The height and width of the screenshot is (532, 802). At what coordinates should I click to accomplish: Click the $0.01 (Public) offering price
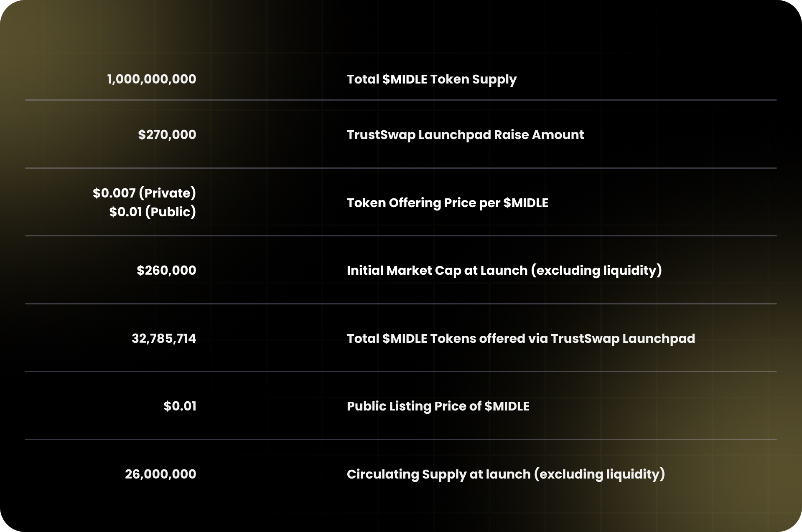tap(153, 212)
